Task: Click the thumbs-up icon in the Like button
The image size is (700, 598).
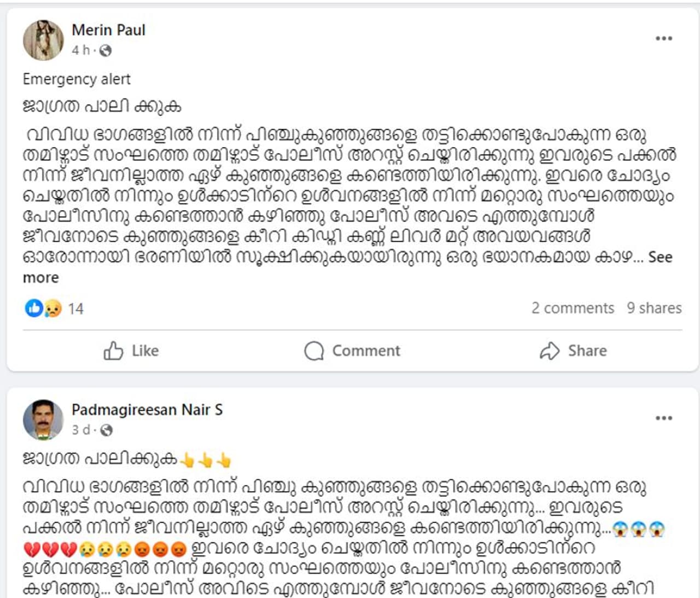Action: (113, 351)
